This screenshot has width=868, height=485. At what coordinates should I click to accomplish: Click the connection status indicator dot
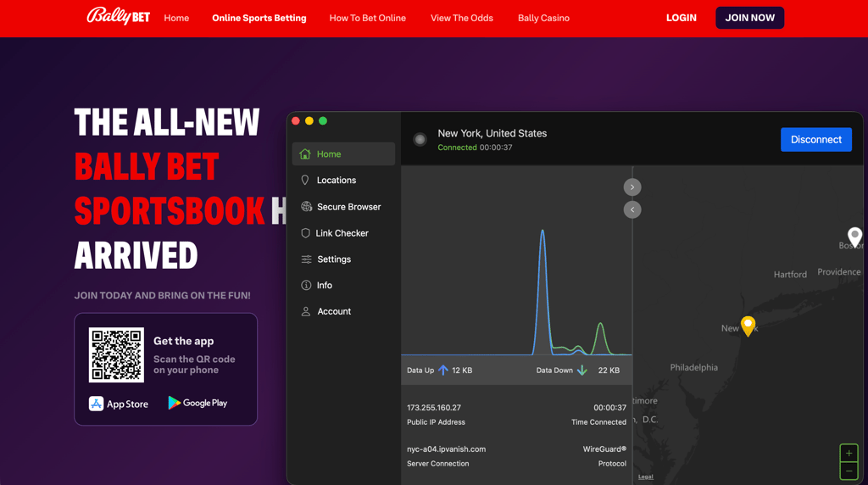coord(420,140)
